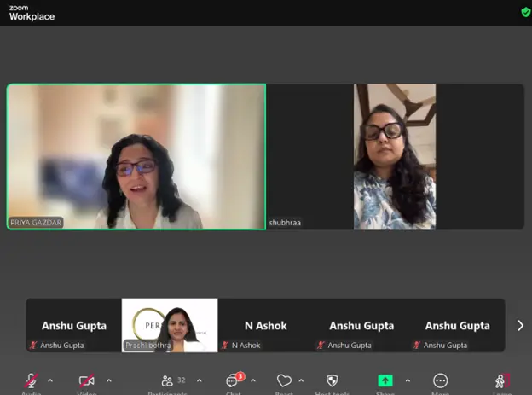
Task: Select the N Ashok participant tile
Action: pos(265,325)
